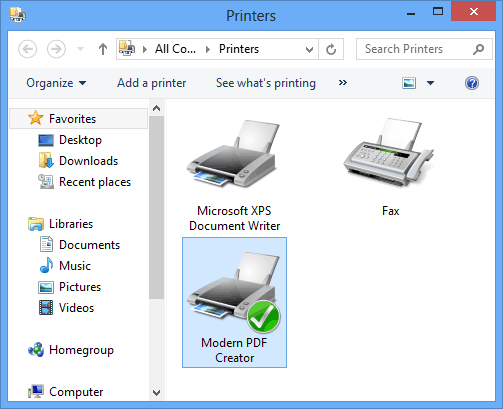Select Homegroup in the navigation pane
The height and width of the screenshot is (409, 503).
click(x=81, y=350)
